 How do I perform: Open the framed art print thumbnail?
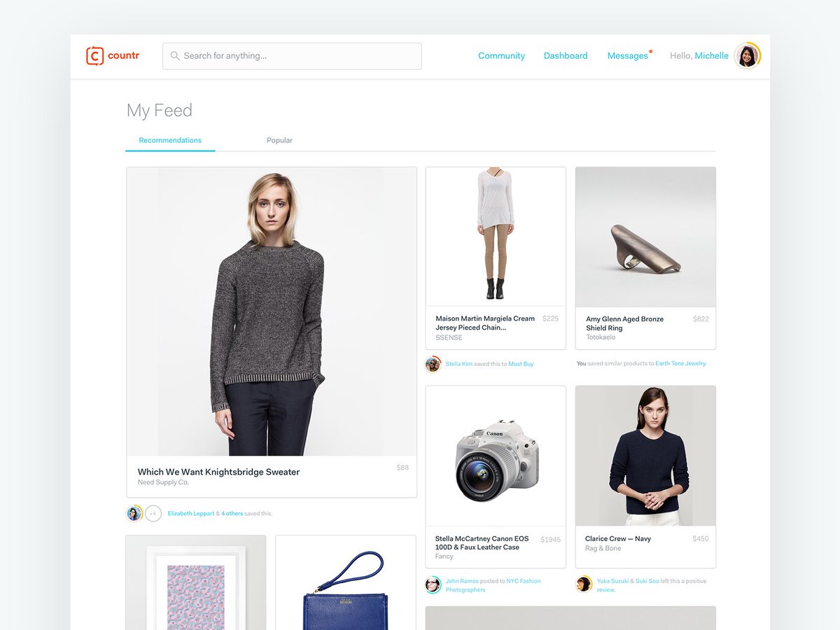[x=196, y=582]
